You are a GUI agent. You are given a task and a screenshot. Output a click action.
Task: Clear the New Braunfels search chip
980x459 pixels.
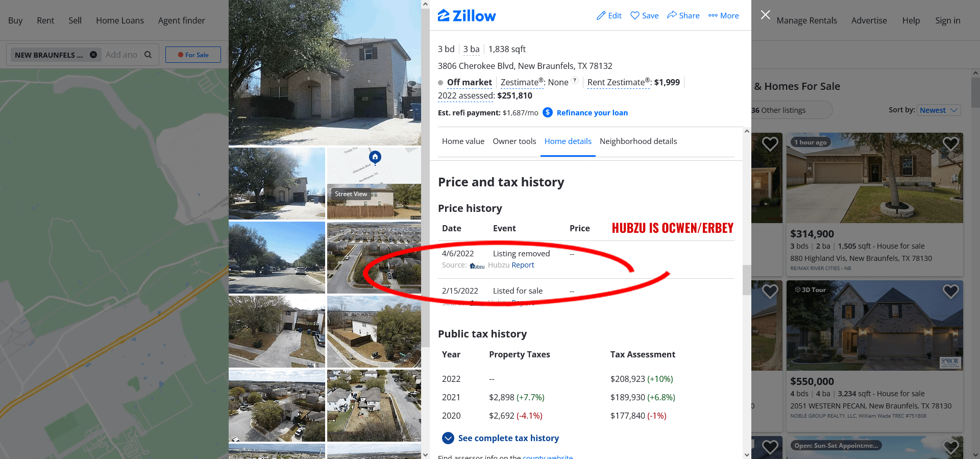tap(93, 55)
